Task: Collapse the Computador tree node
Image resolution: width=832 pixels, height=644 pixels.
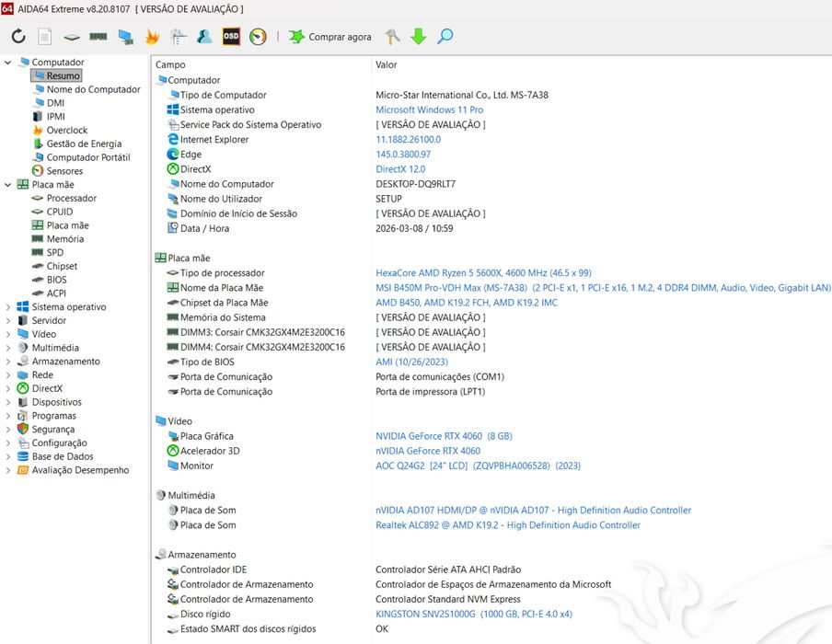Action: pyautogui.click(x=8, y=62)
